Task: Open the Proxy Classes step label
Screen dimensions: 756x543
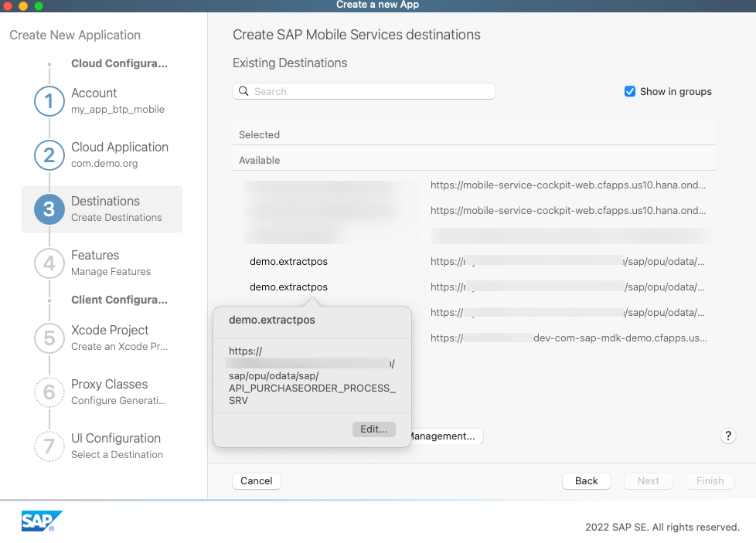Action: pos(110,384)
